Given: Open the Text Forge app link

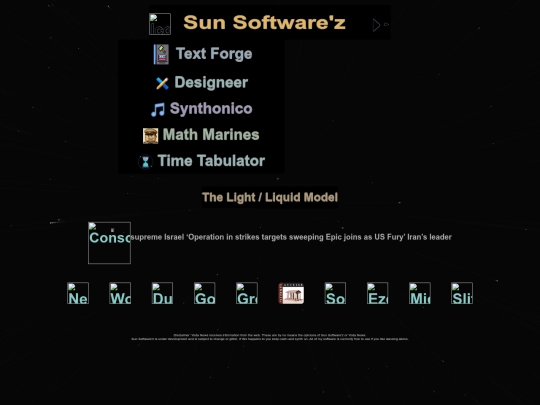Looking at the screenshot, I should [214, 54].
